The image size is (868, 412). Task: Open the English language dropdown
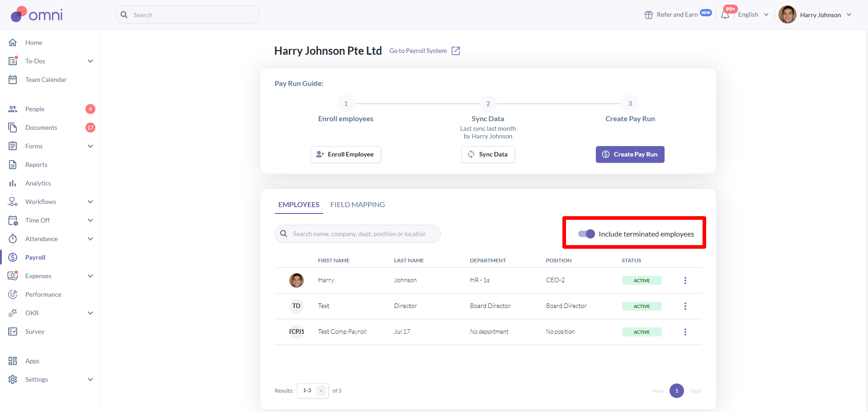coord(753,15)
